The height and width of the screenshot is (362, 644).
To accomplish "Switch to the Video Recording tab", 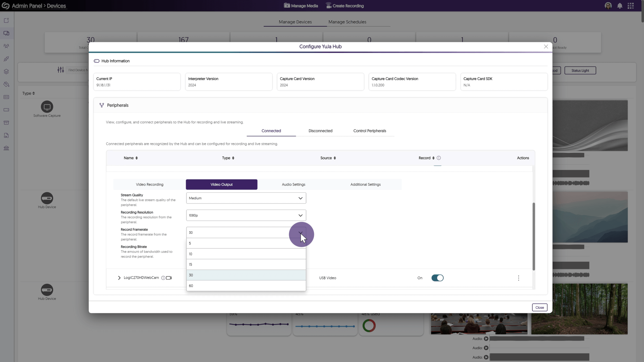I will click(x=149, y=184).
